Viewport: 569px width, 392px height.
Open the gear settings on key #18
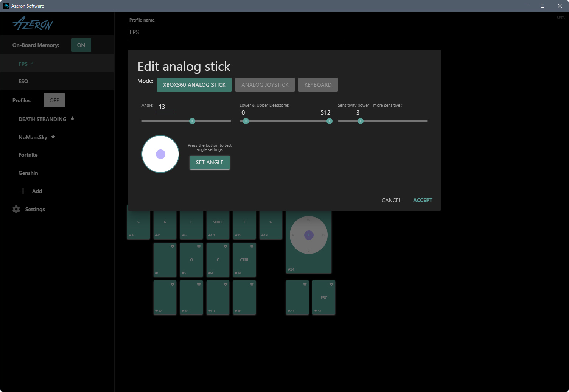pyautogui.click(x=252, y=284)
